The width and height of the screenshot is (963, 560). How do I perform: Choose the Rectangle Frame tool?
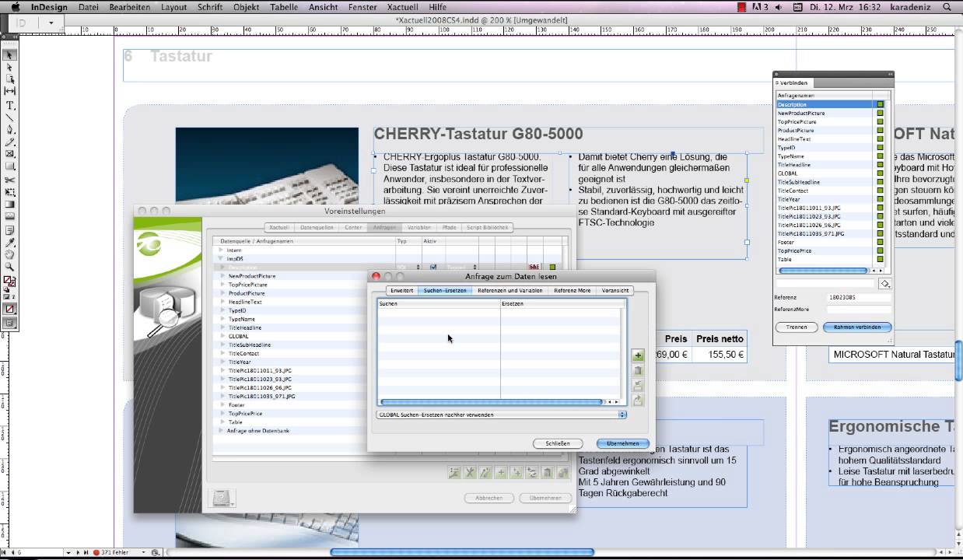[x=10, y=154]
